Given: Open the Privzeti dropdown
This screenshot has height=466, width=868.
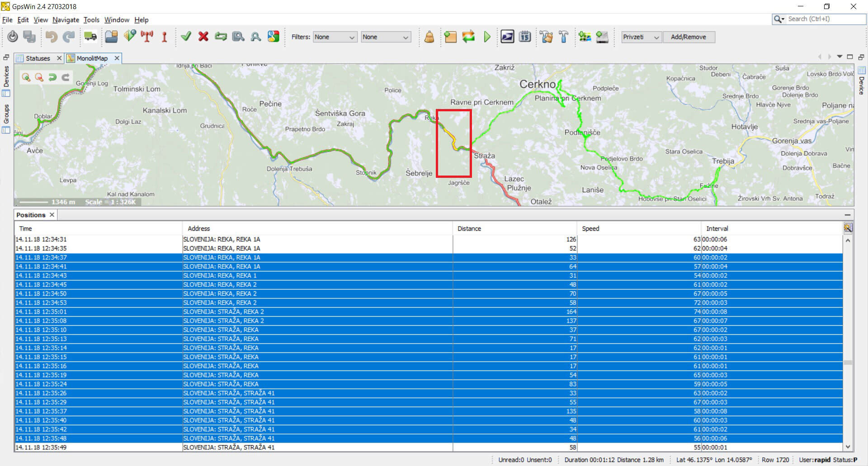Looking at the screenshot, I should pos(641,37).
